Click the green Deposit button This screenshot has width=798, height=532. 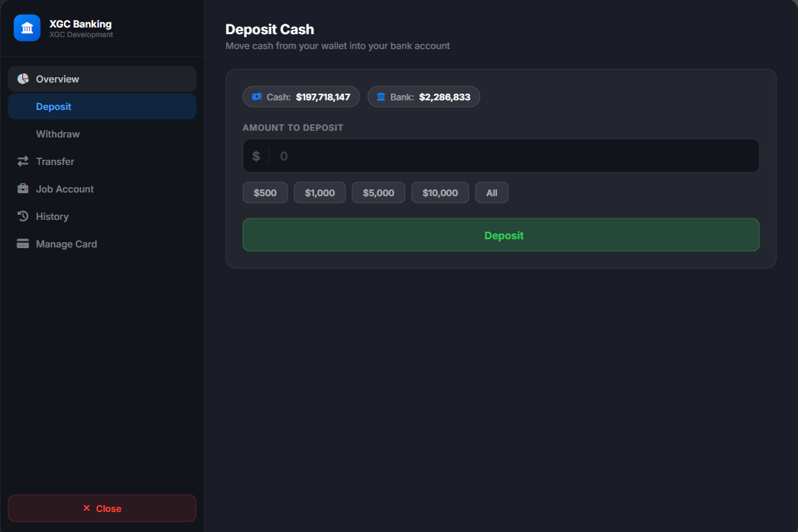[x=501, y=236]
